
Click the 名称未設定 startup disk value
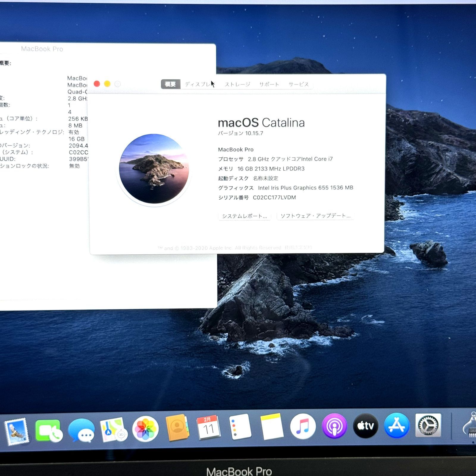[265, 178]
